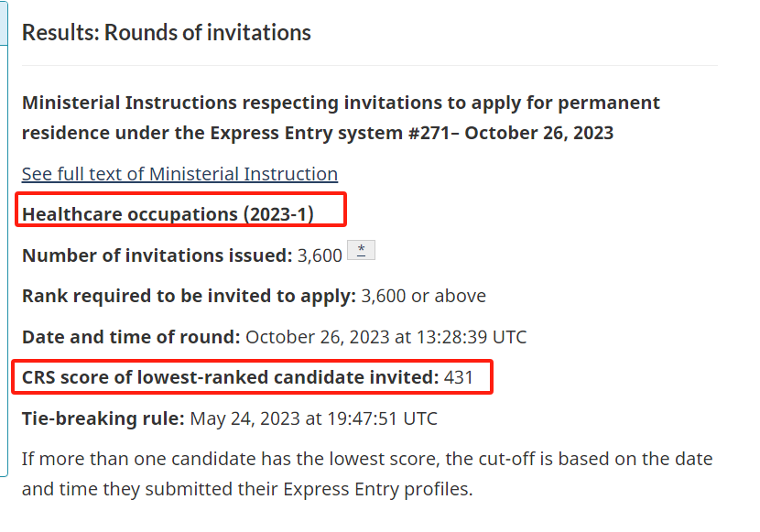Select the 3,600 invitations value
This screenshot has width=760, height=532.
(320, 255)
